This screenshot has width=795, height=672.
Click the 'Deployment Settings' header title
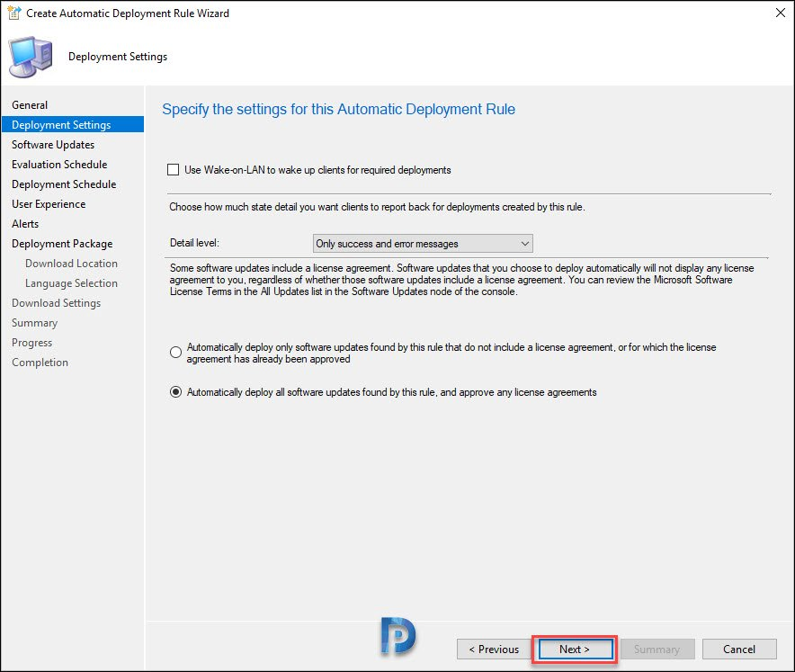tap(118, 57)
